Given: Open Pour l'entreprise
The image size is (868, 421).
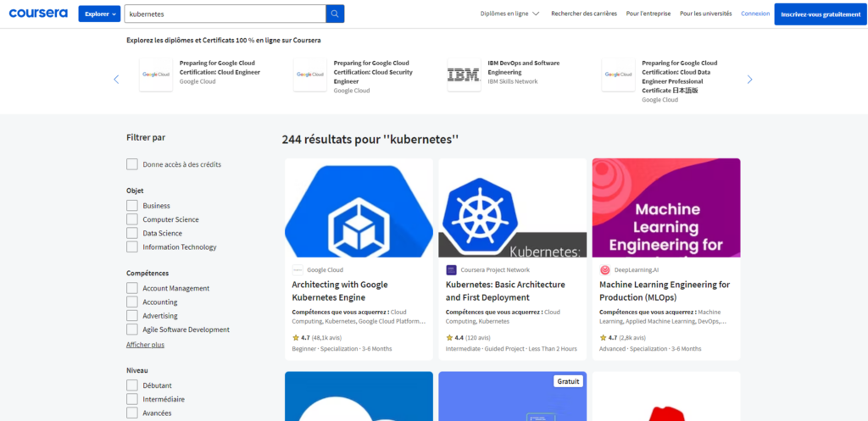Looking at the screenshot, I should (x=648, y=14).
